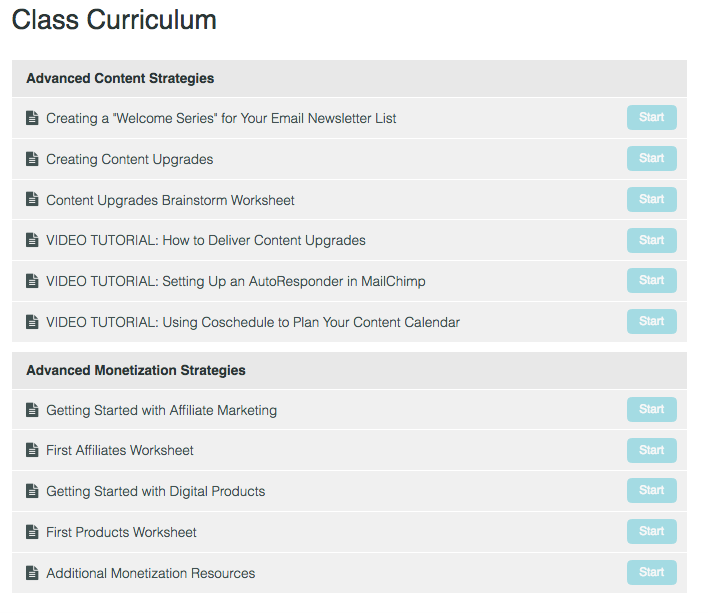Start the Creating Content Upgrades lesson

click(x=652, y=158)
